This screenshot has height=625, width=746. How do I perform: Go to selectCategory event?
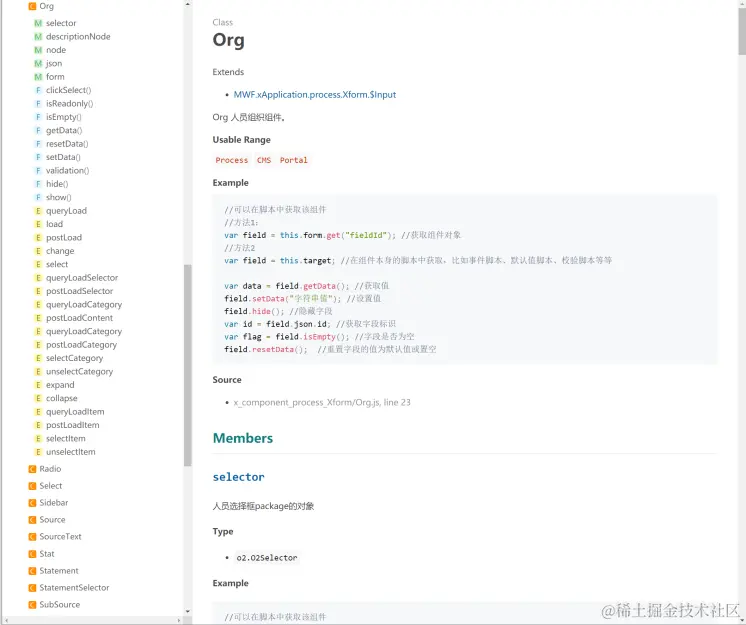[x=74, y=358]
